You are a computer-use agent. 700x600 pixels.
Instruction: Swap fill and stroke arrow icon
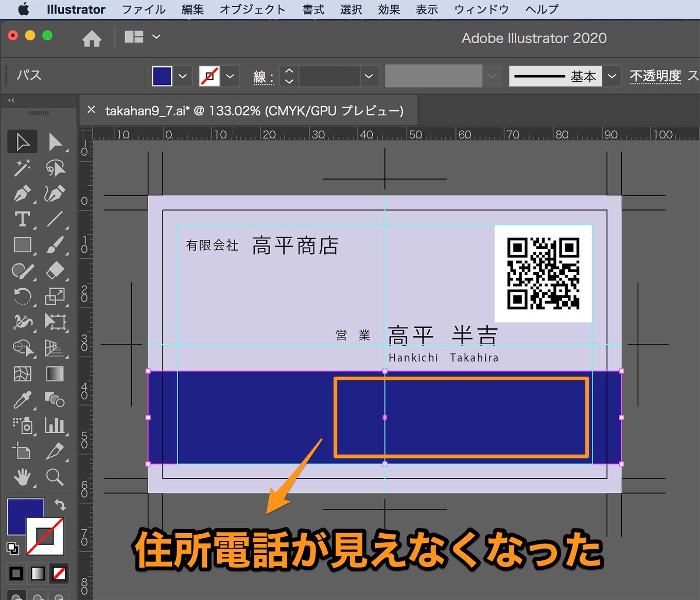[60, 505]
